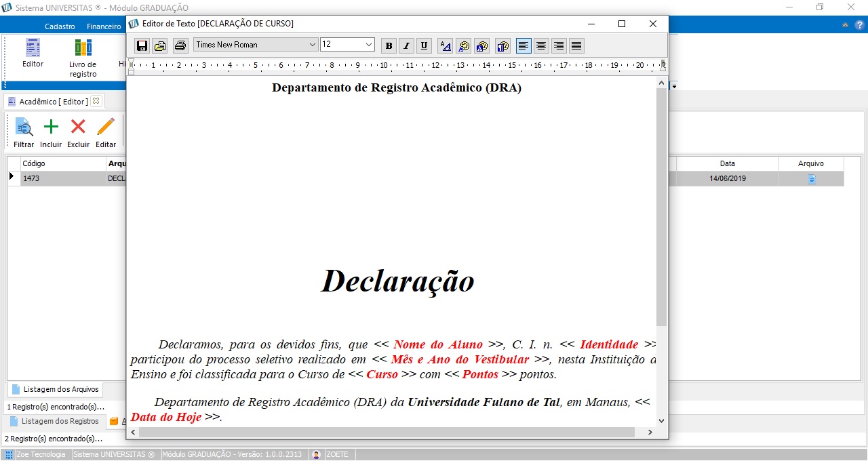The height and width of the screenshot is (461, 868).
Task: Open the file icon in Arquivo column
Action: (812, 179)
